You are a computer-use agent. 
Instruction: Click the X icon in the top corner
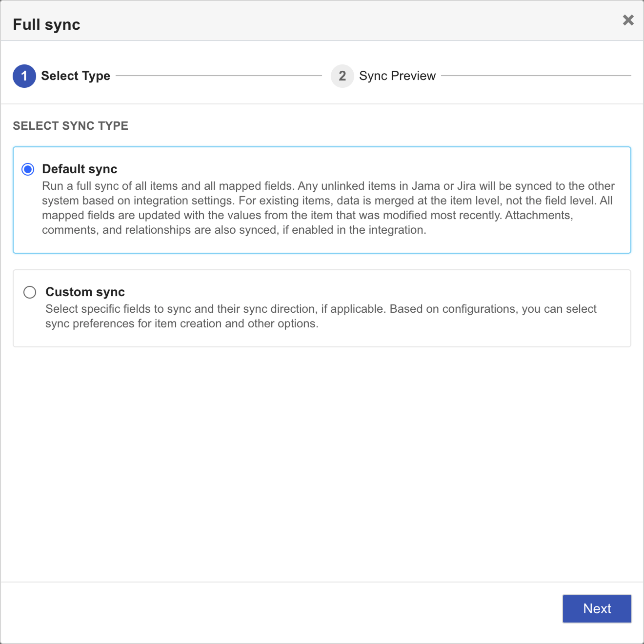pos(628,20)
